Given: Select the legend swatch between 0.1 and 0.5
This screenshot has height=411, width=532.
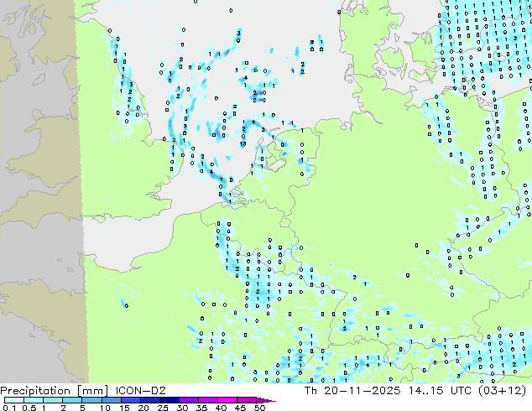Looking at the screenshot, I should pos(14,400).
